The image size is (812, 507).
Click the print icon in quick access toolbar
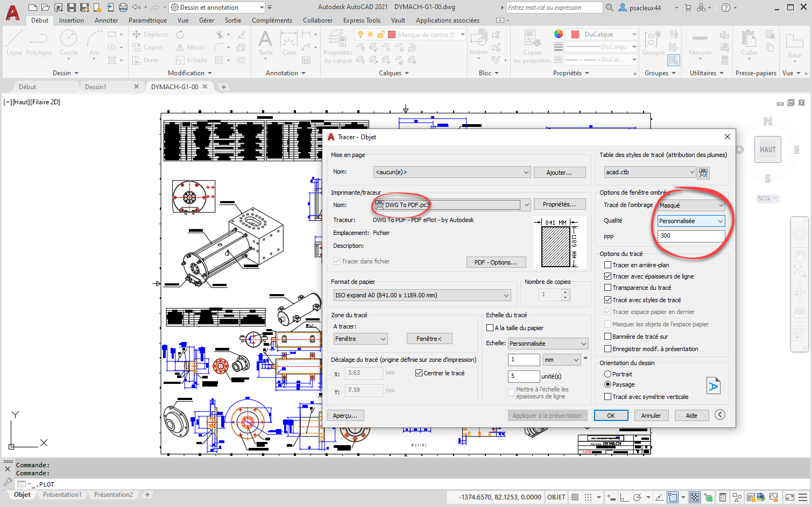tap(123, 8)
